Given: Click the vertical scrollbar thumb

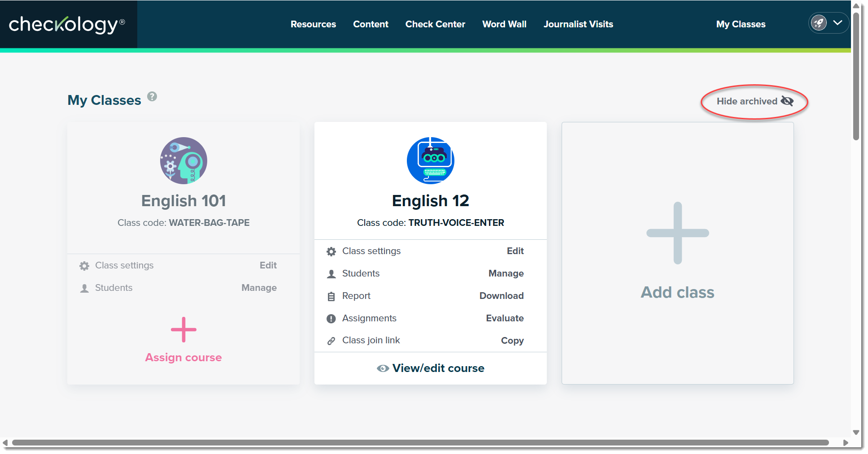Looking at the screenshot, I should pos(856,76).
